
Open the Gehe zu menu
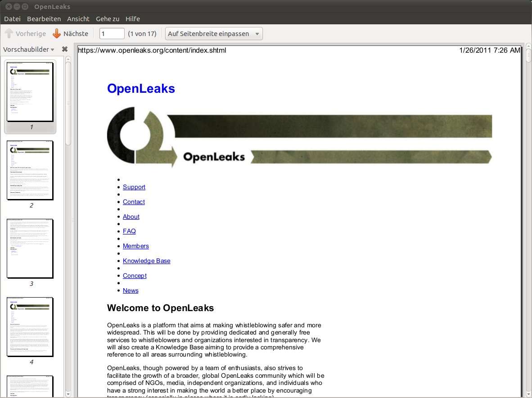click(107, 18)
